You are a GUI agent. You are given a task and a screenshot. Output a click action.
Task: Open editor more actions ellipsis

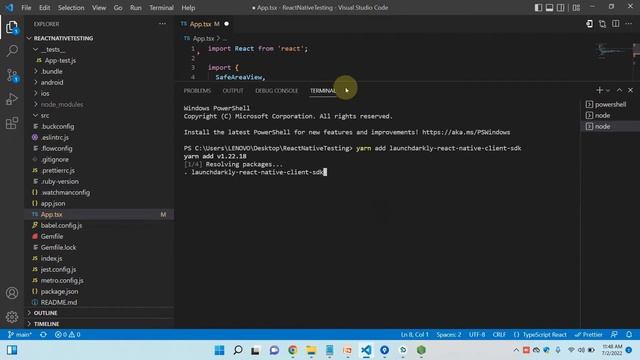pos(629,24)
